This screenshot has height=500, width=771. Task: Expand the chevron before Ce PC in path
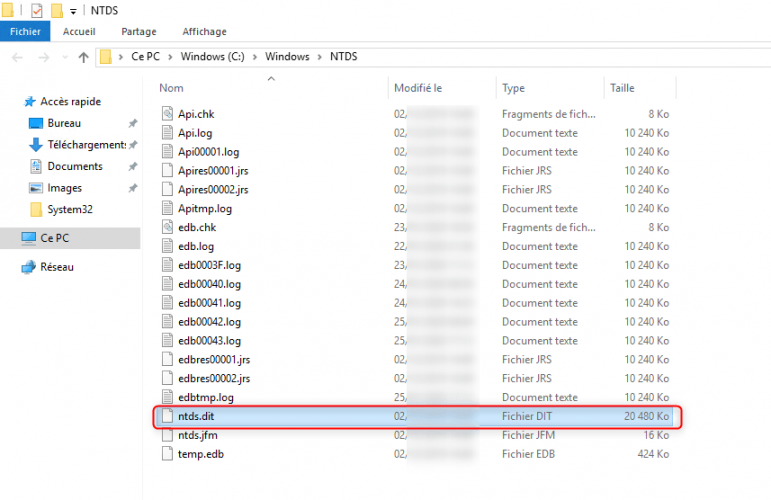[x=120, y=57]
